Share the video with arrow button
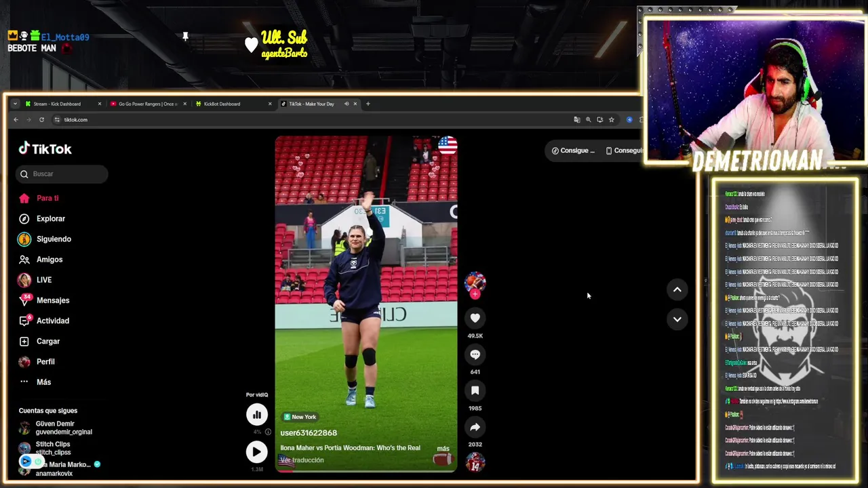Viewport: 868px width, 488px height. click(x=475, y=427)
